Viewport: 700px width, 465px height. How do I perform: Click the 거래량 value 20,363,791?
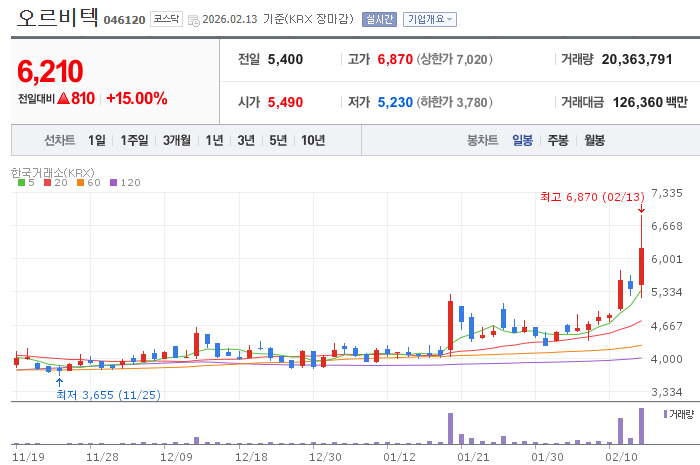637,59
